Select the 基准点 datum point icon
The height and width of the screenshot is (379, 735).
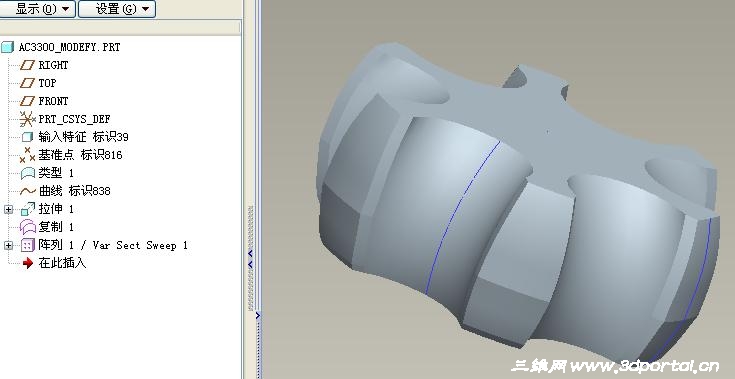[27, 155]
